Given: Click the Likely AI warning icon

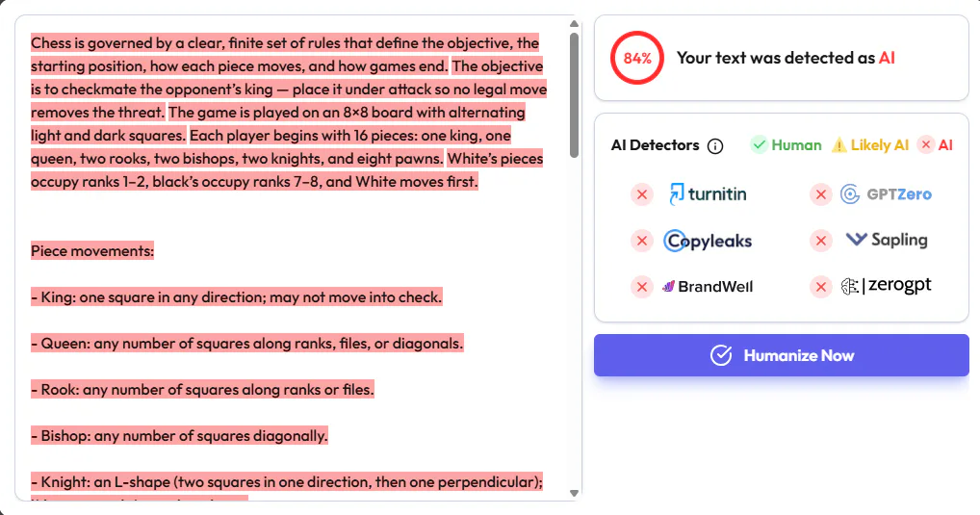Looking at the screenshot, I should tap(839, 145).
